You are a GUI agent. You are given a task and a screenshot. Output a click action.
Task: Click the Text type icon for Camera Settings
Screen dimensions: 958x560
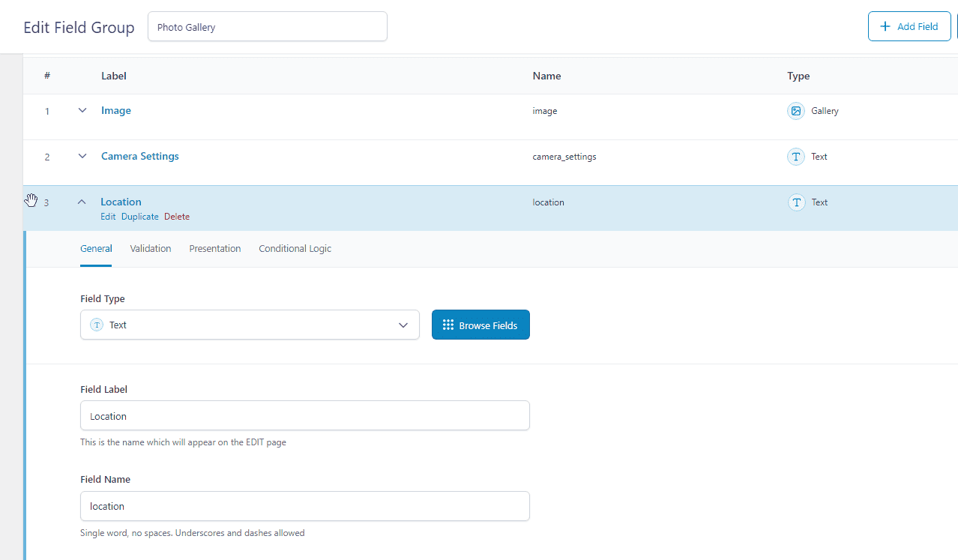pos(795,157)
